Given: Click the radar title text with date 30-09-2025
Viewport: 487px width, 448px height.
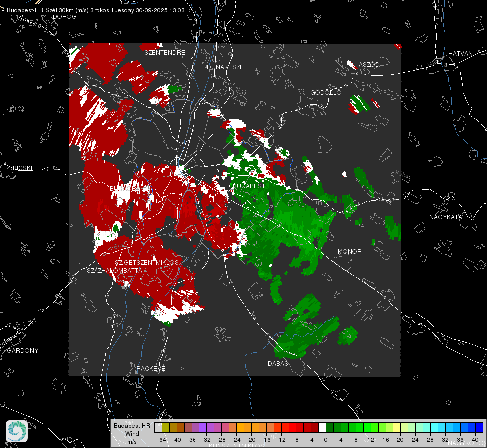Looking at the screenshot, I should pos(96,10).
